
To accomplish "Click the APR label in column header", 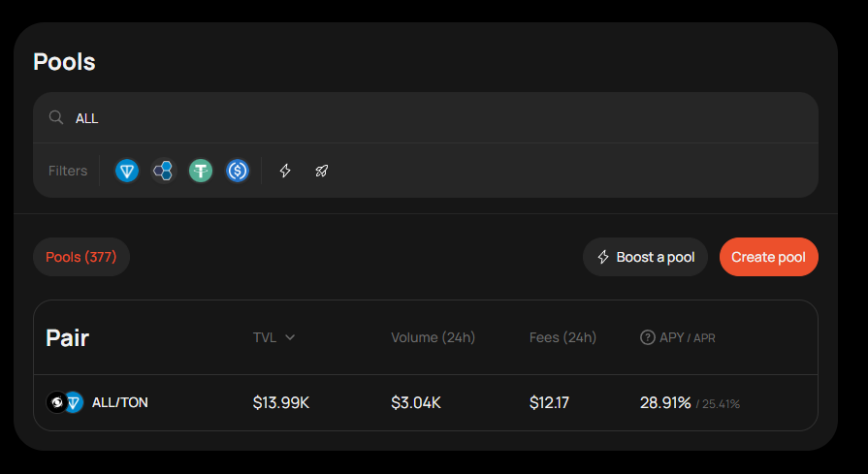I will [x=703, y=338].
